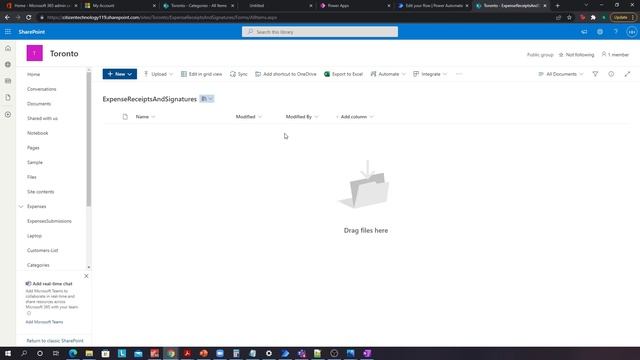Viewport: 640px width, 360px height.
Task: Open the Name column header menu
Action: point(145,117)
